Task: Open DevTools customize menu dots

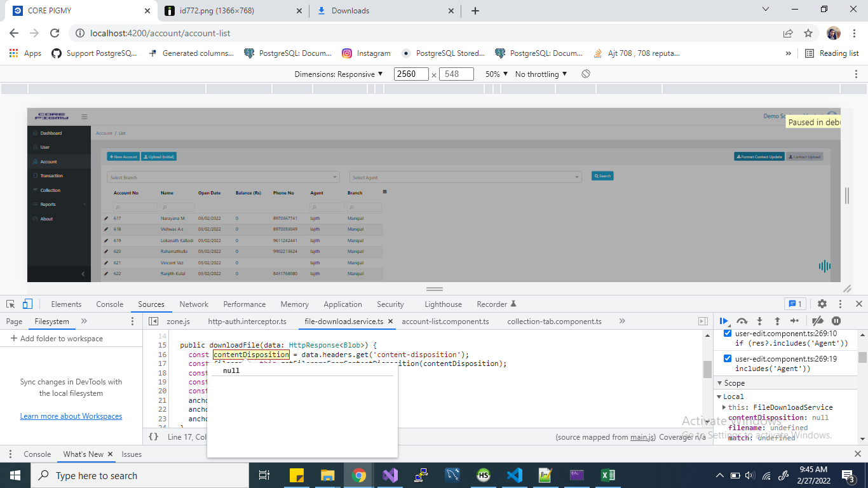Action: tap(840, 304)
